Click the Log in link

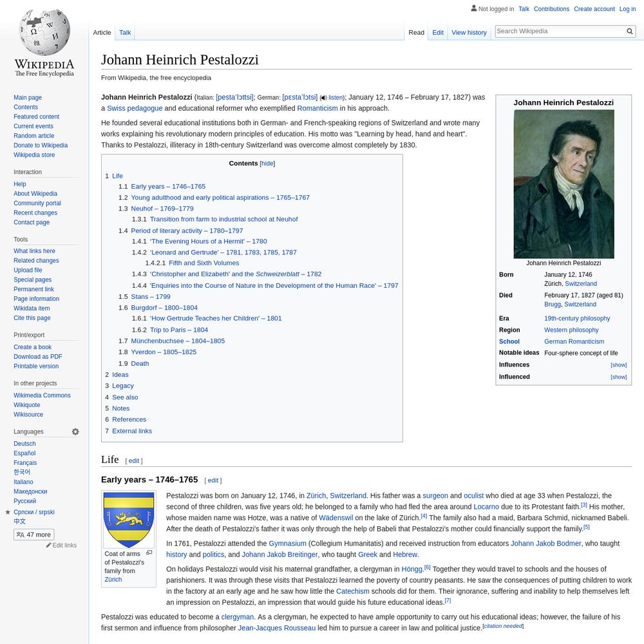627,9
